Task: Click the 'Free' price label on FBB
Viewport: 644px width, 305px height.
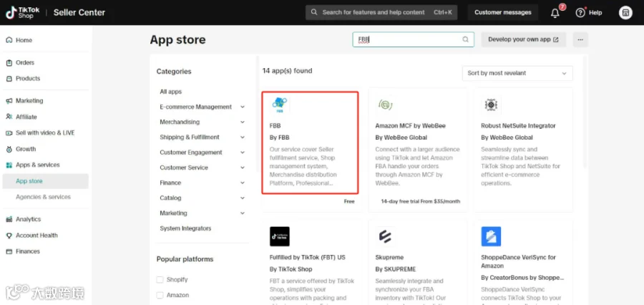Action: click(x=349, y=201)
